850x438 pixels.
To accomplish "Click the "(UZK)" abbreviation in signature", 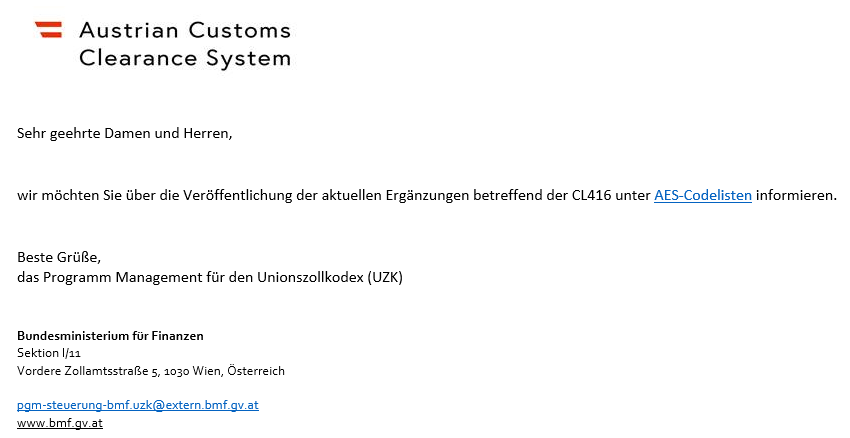I will pyautogui.click(x=382, y=277).
